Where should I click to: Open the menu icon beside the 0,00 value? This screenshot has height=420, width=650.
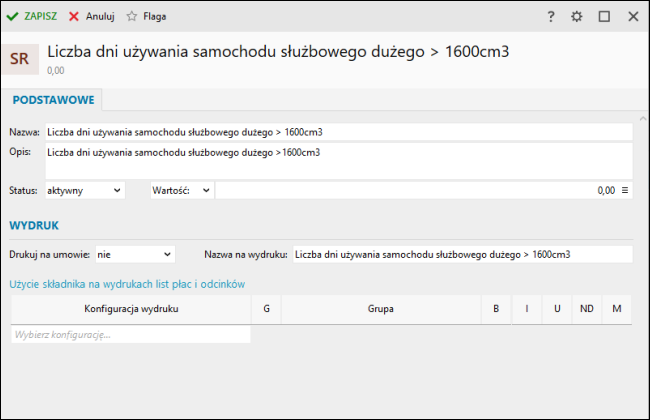(625, 190)
